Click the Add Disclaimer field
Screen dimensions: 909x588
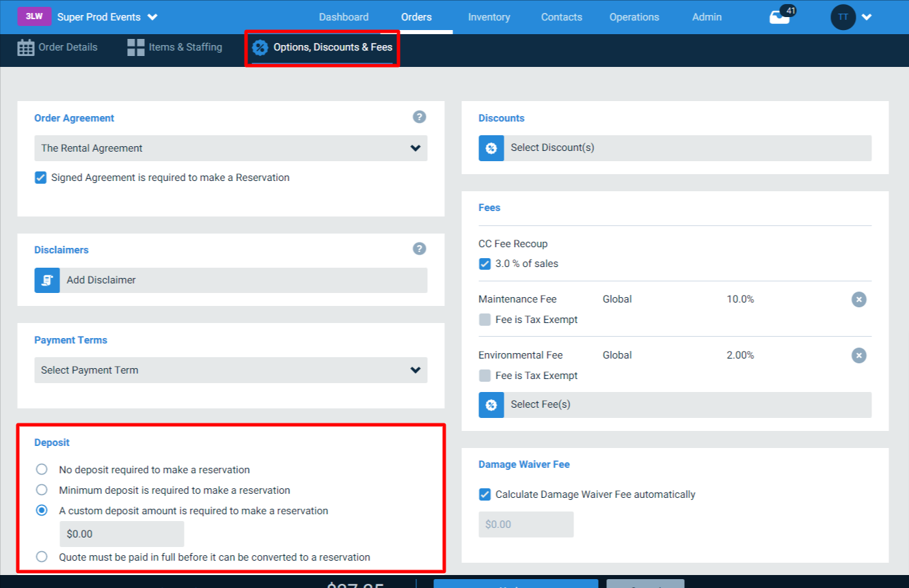point(231,280)
